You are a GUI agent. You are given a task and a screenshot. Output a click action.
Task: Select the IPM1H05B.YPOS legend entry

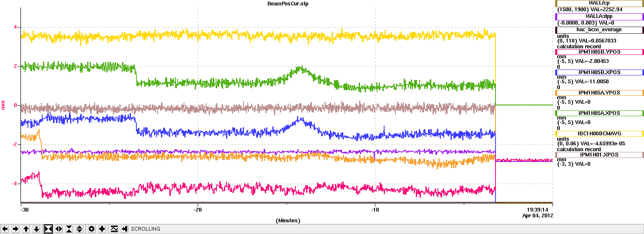(x=599, y=52)
